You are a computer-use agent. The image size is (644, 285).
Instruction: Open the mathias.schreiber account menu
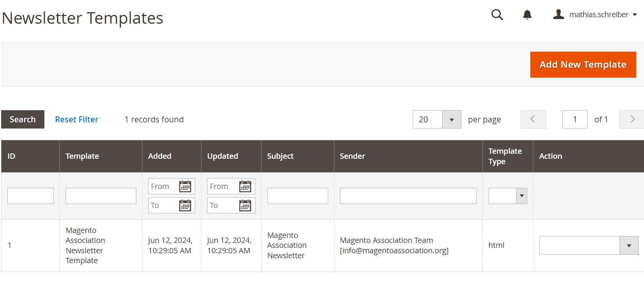(595, 15)
